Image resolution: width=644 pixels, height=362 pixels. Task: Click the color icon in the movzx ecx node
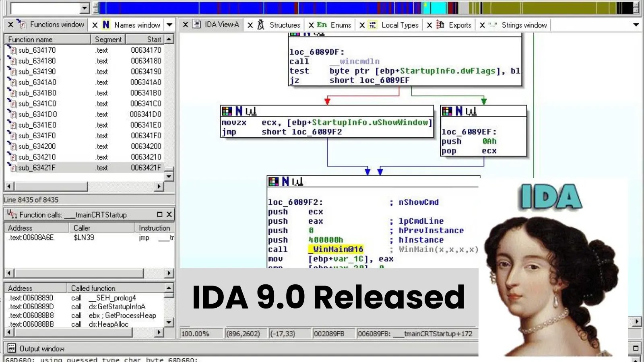227,111
